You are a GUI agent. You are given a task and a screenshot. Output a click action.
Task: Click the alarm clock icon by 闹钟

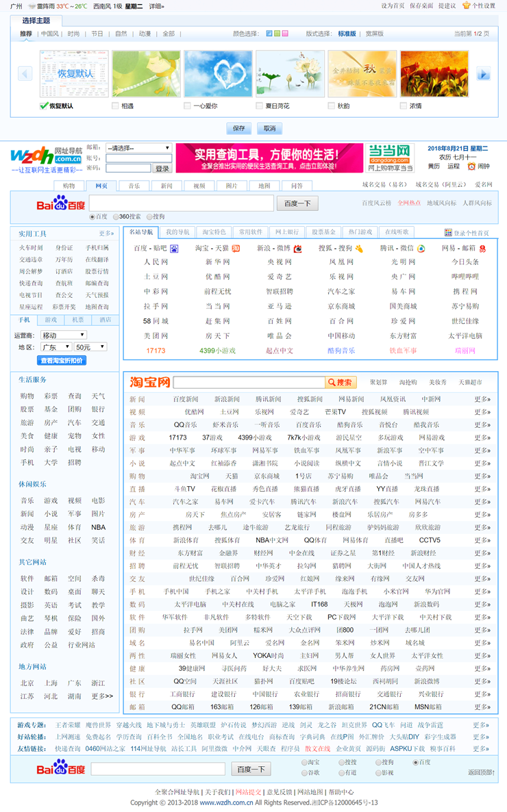pos(471,166)
